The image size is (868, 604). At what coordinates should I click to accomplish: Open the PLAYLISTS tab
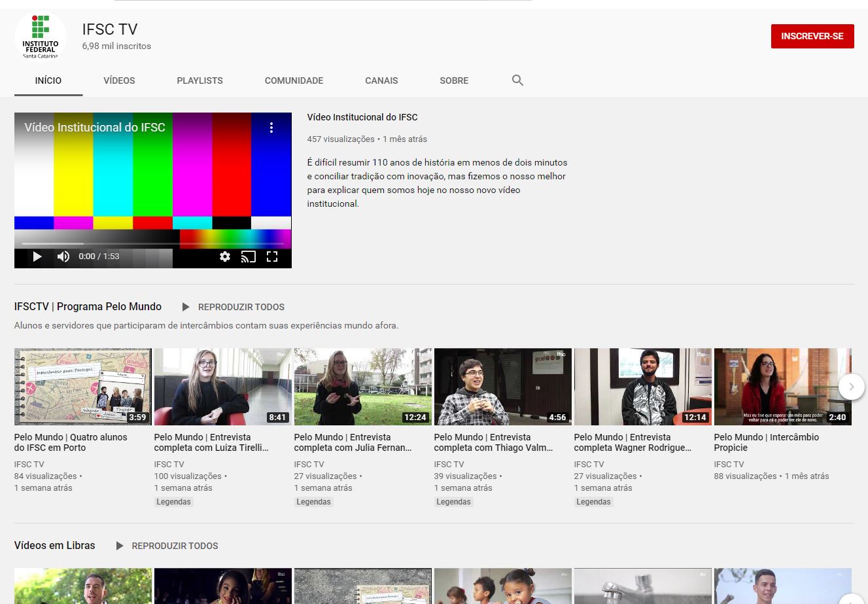200,80
